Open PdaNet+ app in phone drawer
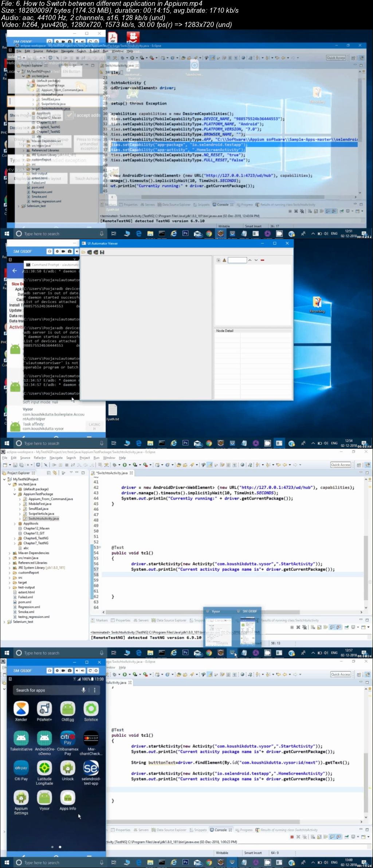Image resolution: width=373 pixels, height=868 pixels. (x=44, y=711)
